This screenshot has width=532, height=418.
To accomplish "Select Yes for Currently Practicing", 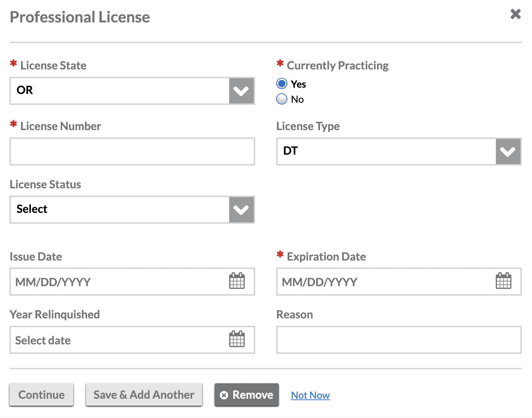I will 282,84.
